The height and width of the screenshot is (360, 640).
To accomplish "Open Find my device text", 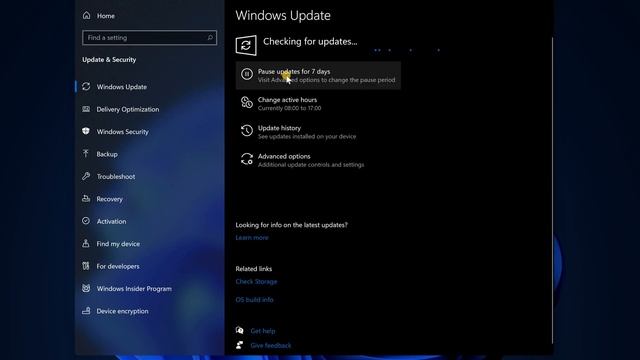I will pyautogui.click(x=118, y=244).
